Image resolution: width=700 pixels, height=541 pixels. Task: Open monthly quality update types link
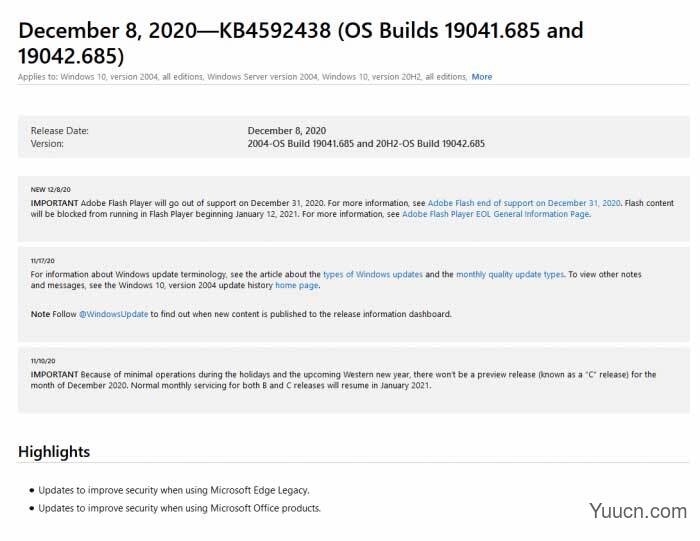tap(510, 275)
